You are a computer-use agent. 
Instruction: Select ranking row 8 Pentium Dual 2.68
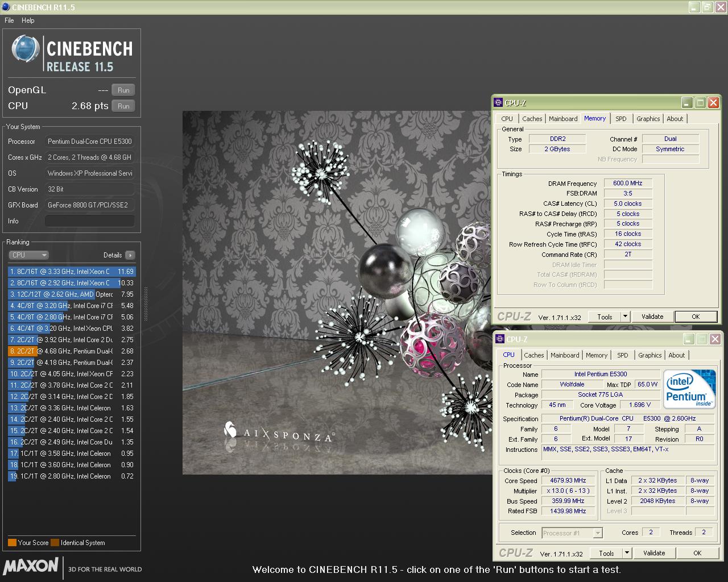coord(72,351)
